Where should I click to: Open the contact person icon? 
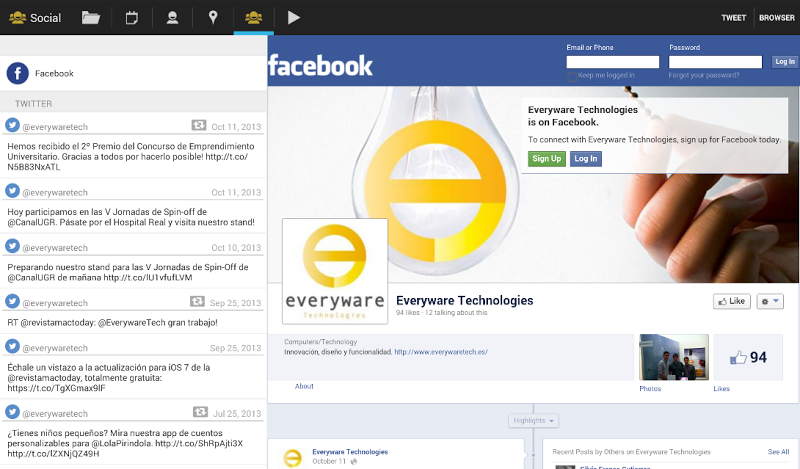pyautogui.click(x=172, y=18)
